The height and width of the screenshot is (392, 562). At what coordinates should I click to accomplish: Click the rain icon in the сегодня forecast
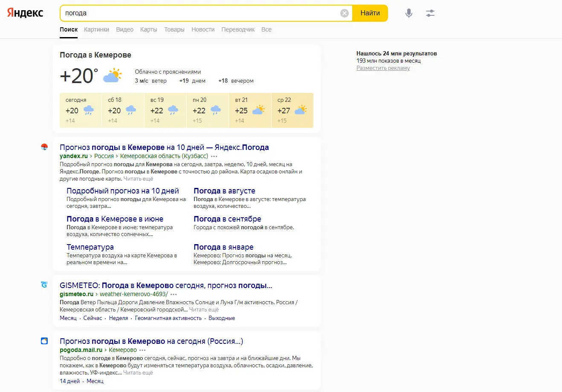89,110
